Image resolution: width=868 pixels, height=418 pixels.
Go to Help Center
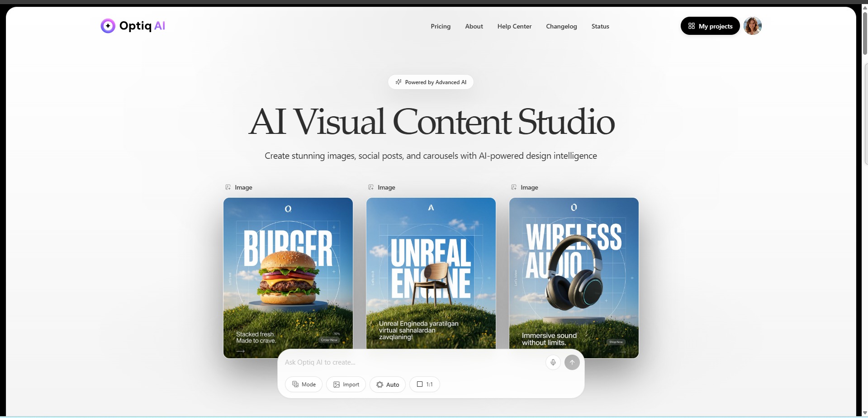point(514,26)
